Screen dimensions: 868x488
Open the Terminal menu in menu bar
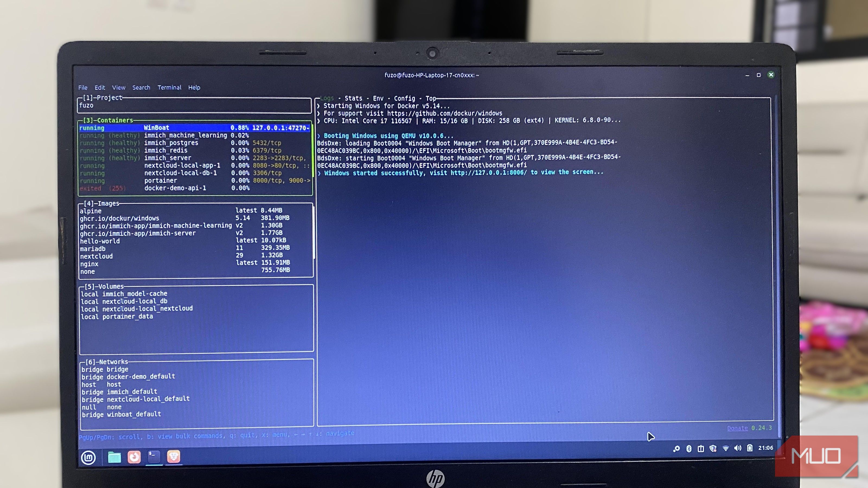(169, 88)
